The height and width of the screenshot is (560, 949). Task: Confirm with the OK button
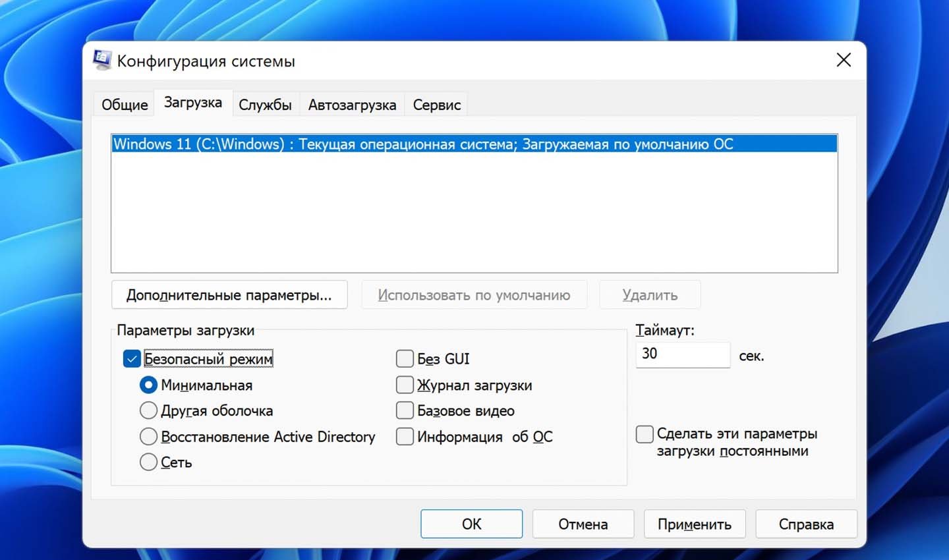[471, 524]
